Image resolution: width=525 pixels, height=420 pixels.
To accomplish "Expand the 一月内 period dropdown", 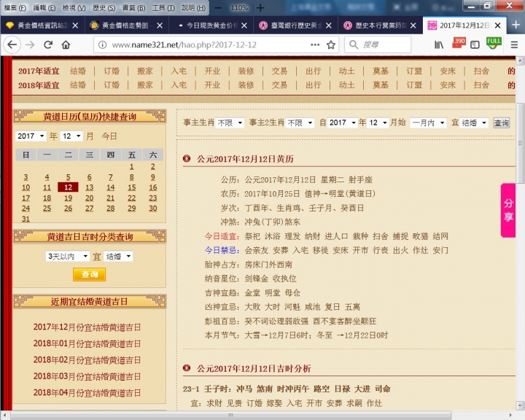I will [x=427, y=123].
